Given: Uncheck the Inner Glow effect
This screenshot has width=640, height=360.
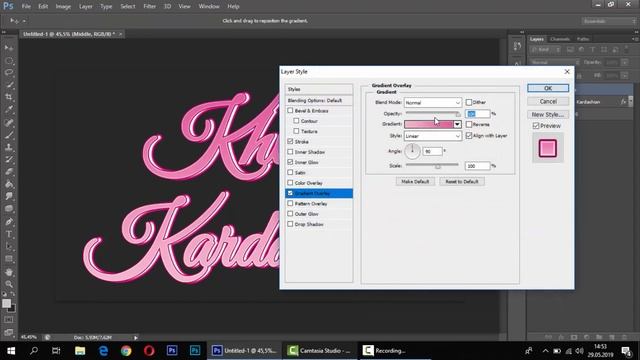Looking at the screenshot, I should (x=290, y=162).
